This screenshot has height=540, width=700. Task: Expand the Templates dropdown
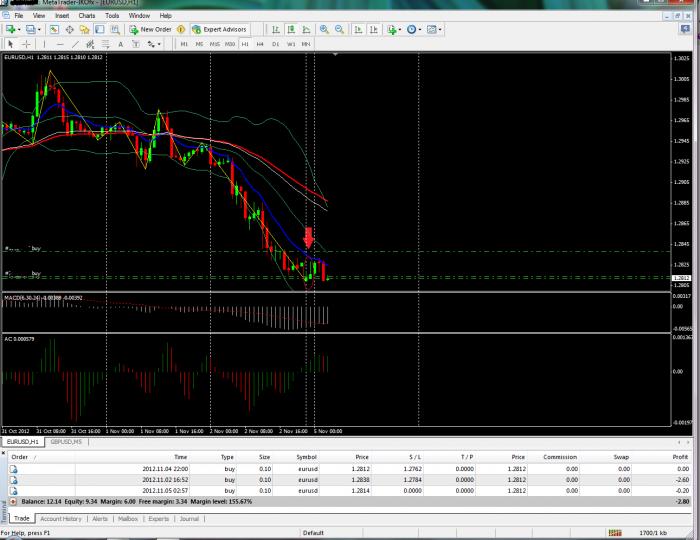point(440,30)
